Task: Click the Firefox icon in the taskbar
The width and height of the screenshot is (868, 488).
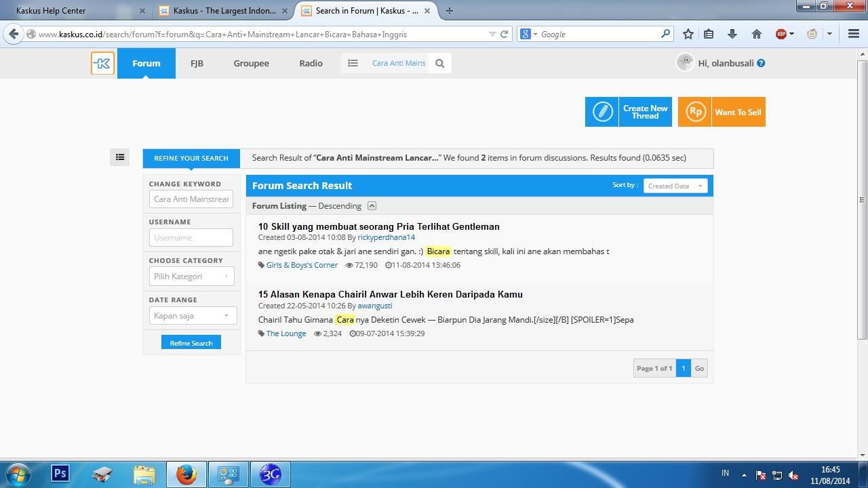Action: (186, 474)
